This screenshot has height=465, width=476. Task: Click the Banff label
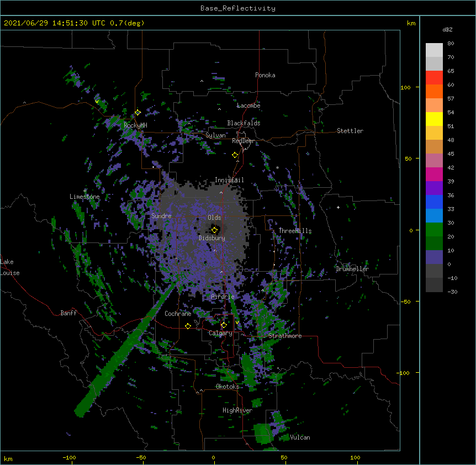pos(68,313)
